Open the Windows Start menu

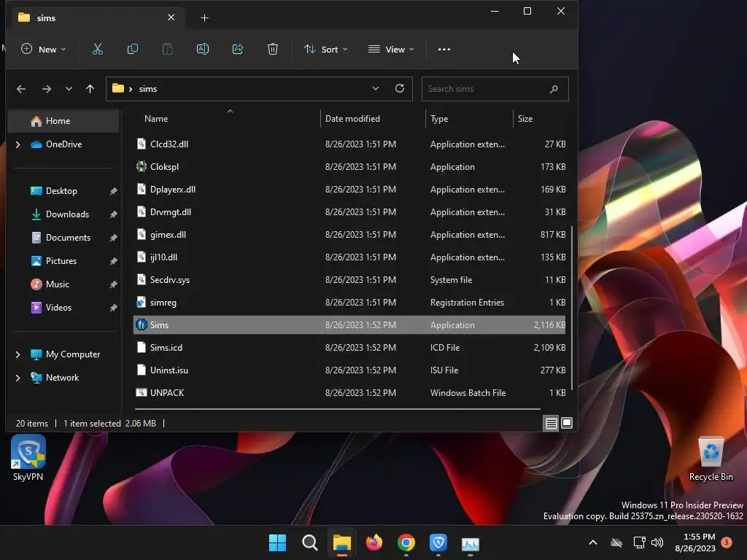point(277,542)
